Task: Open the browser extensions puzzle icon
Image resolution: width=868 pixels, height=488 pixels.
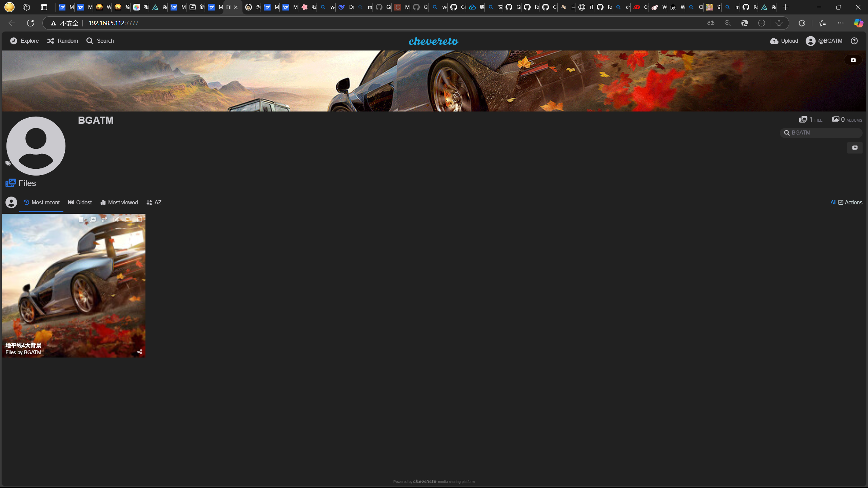Action: (x=802, y=23)
